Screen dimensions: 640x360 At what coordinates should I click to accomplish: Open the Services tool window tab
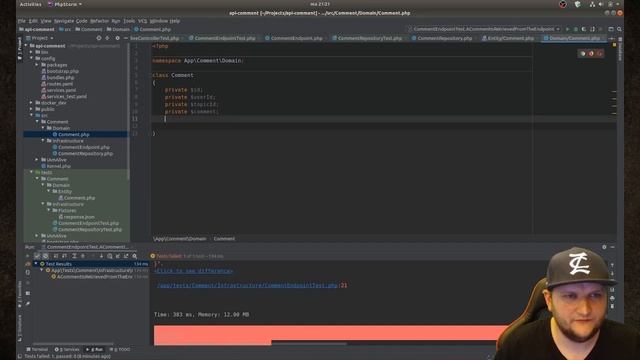[x=67, y=349]
